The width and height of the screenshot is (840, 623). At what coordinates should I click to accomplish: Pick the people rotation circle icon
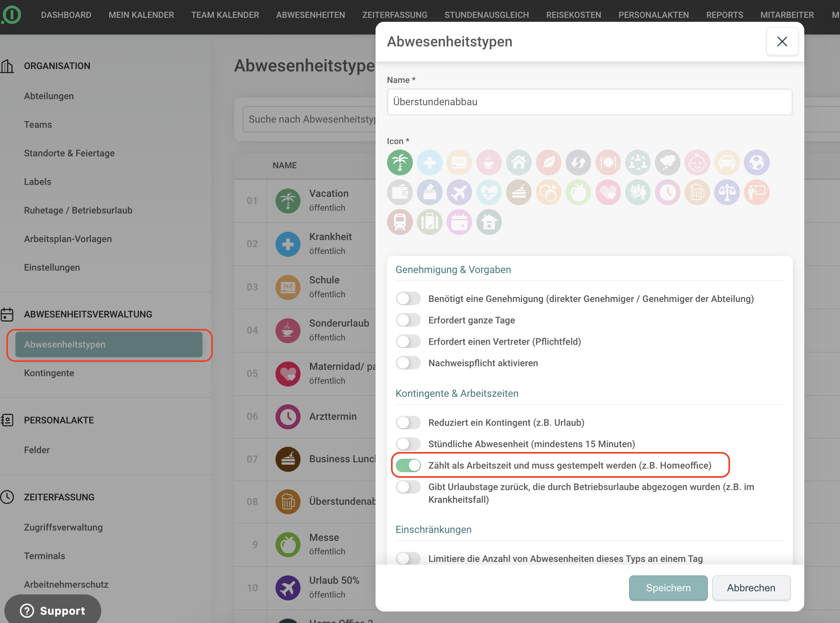(638, 163)
